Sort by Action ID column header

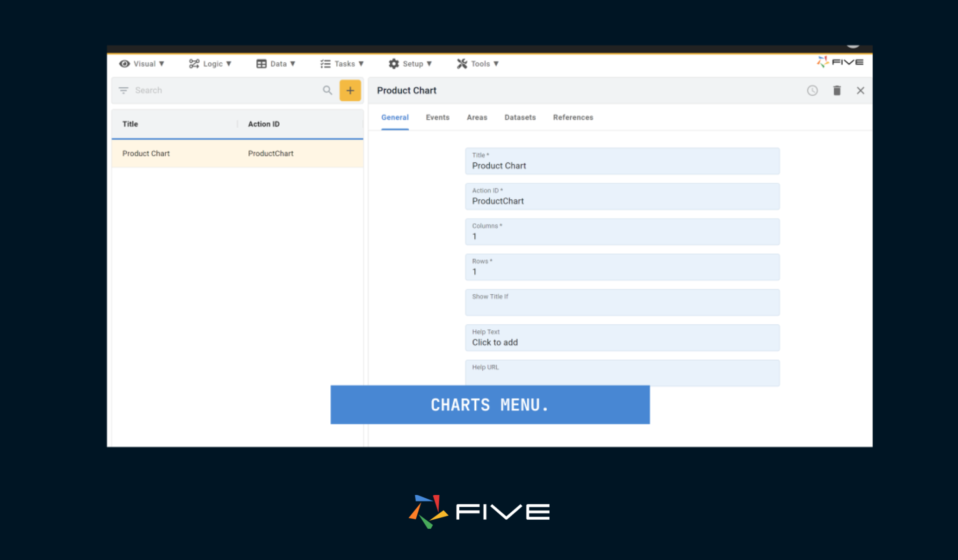(263, 124)
